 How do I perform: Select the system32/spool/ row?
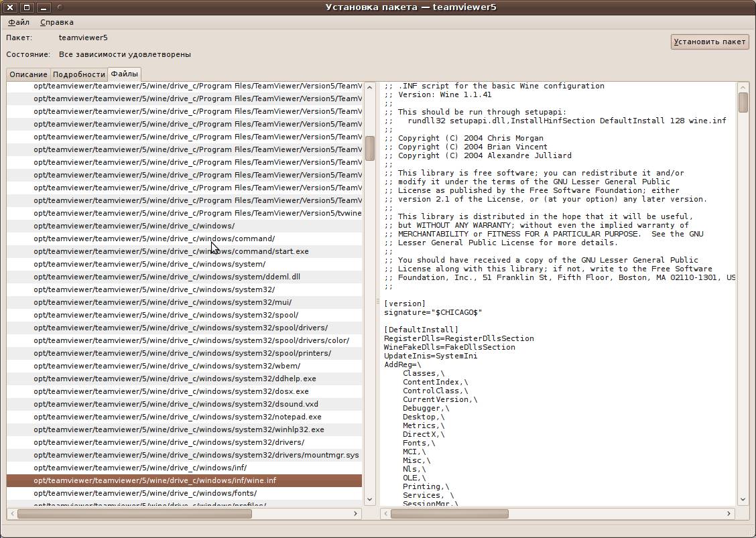pos(184,315)
